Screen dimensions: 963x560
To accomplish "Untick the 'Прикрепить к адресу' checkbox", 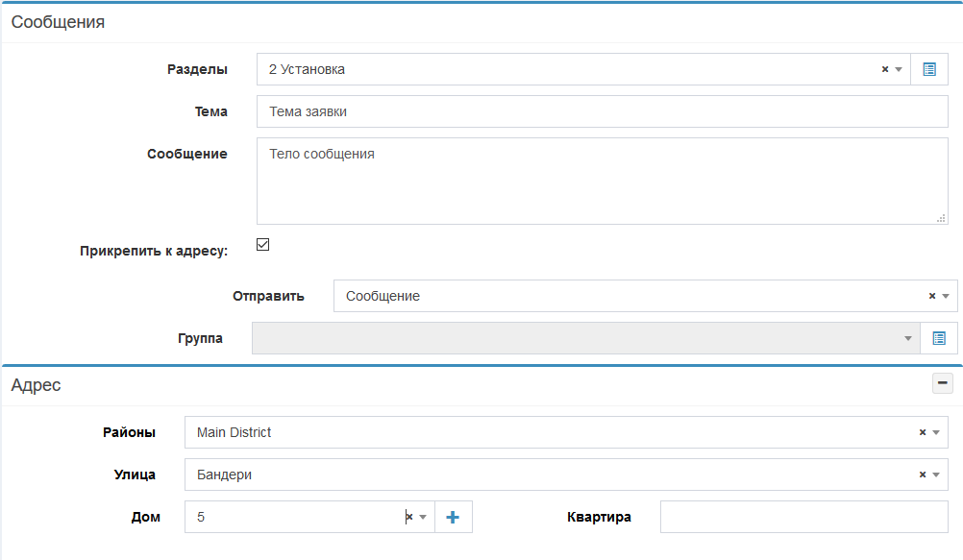I will pyautogui.click(x=262, y=245).
